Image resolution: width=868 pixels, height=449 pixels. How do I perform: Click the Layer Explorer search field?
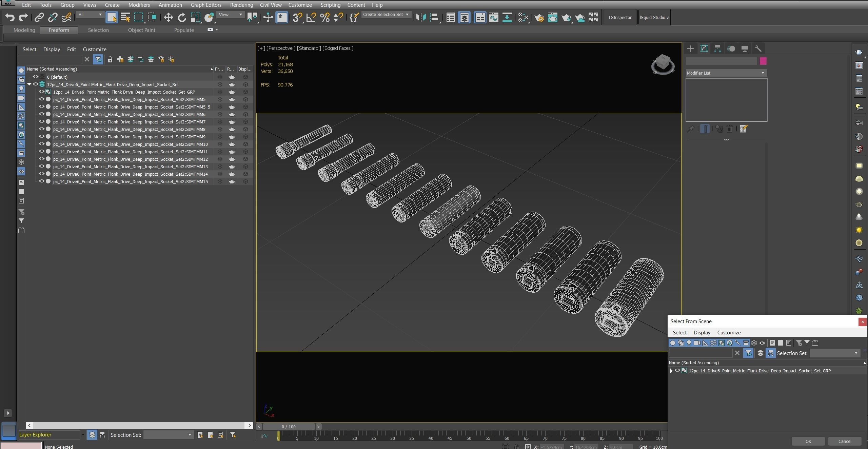point(50,59)
